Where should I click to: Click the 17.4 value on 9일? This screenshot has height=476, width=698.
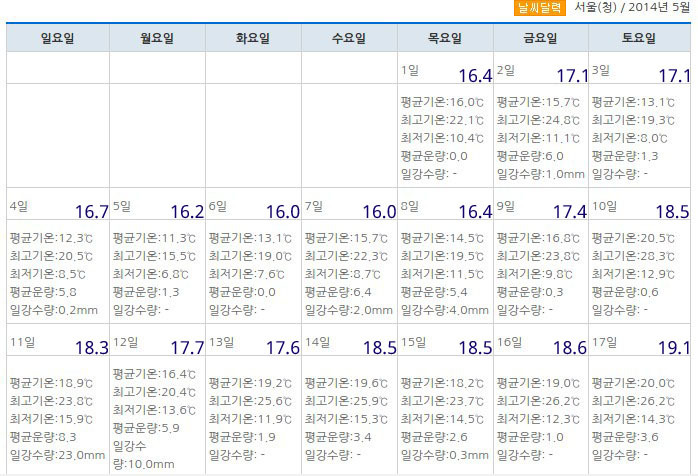[570, 212]
